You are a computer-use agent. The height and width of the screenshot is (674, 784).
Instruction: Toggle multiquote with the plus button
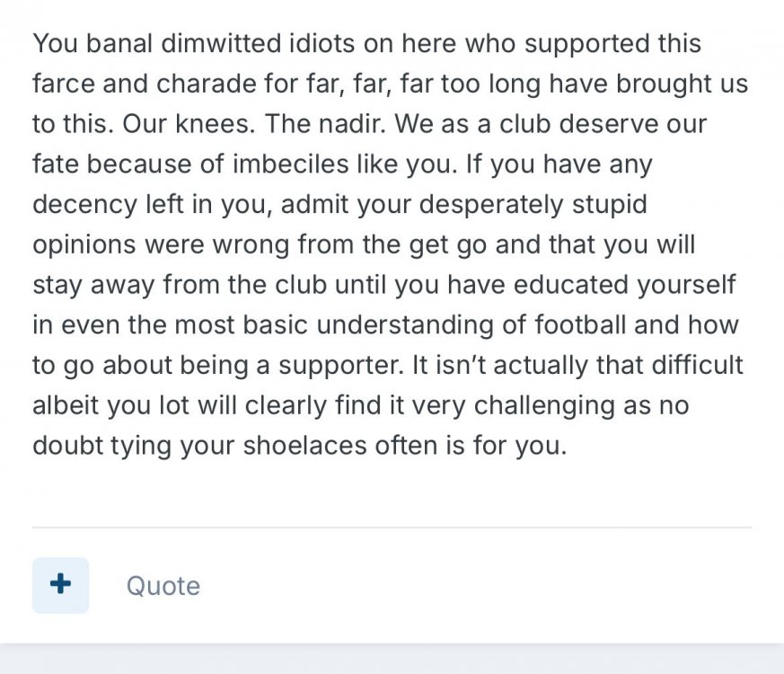coord(60,584)
